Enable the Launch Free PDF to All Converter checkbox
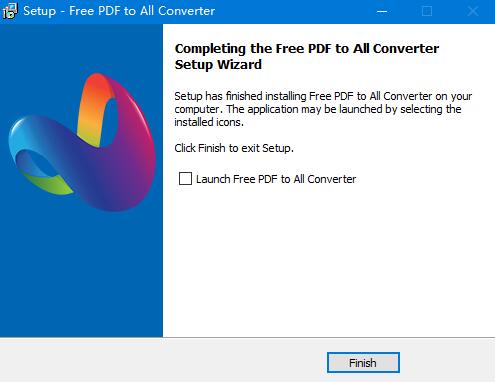This screenshot has width=495, height=382. point(185,178)
